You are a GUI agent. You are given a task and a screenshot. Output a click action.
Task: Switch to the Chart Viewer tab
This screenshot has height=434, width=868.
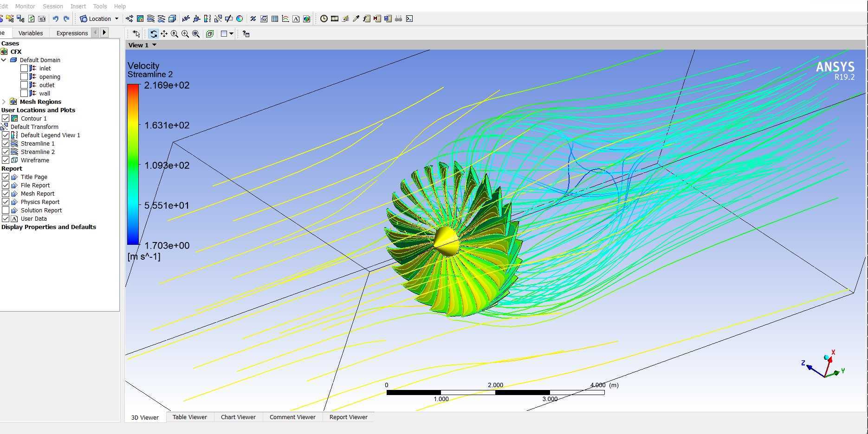pos(238,417)
